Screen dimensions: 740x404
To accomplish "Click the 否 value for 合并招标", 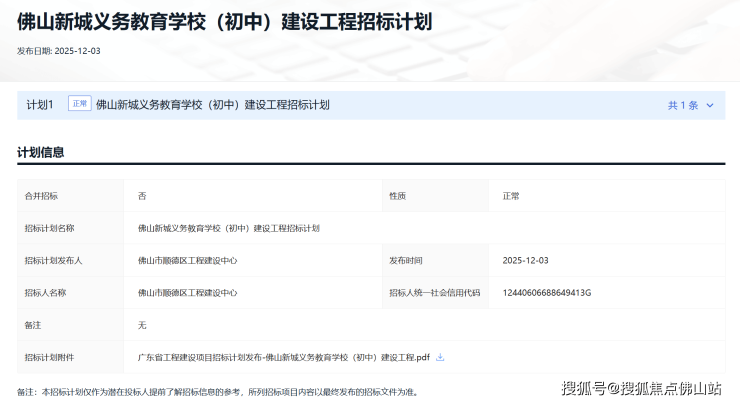I will [x=142, y=196].
